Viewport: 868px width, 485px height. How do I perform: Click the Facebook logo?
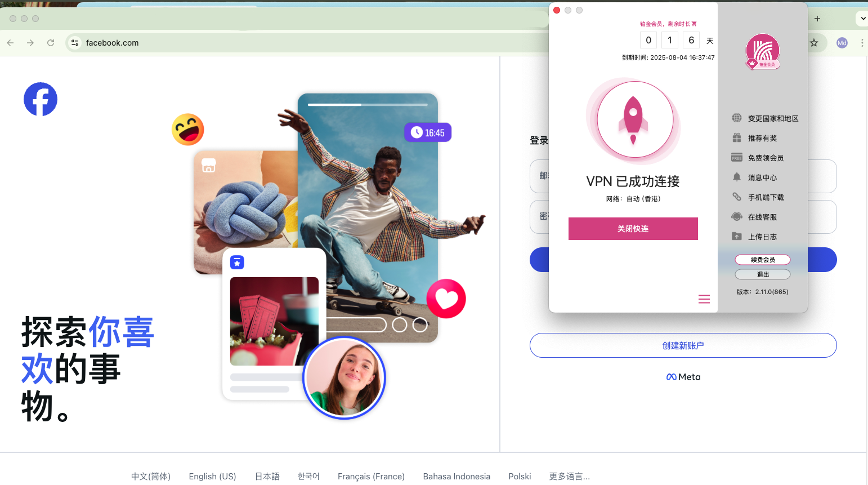click(x=41, y=99)
